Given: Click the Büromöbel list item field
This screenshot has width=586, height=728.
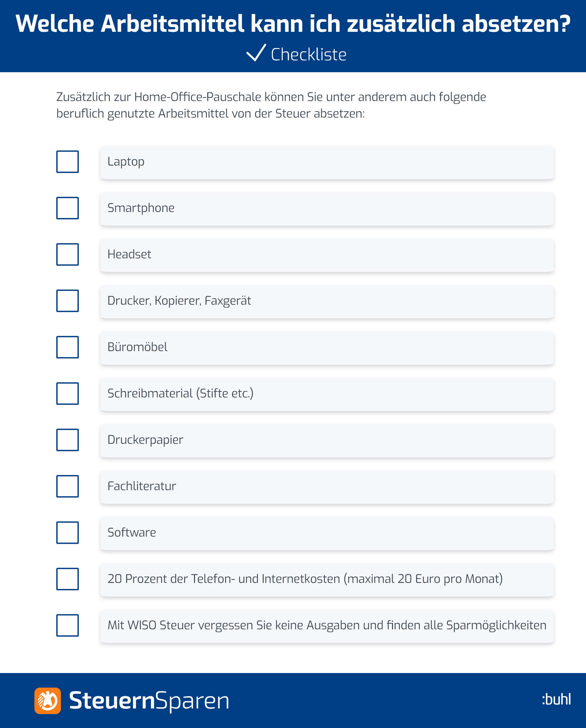Looking at the screenshot, I should 327,348.
